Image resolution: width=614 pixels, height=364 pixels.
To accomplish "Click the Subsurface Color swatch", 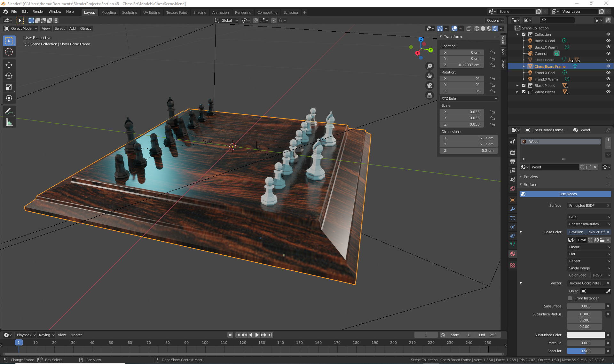I will [x=585, y=335].
